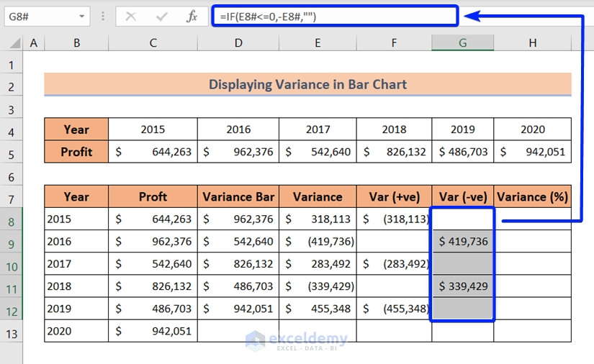Select column C header
The height and width of the screenshot is (364, 594).
click(153, 43)
